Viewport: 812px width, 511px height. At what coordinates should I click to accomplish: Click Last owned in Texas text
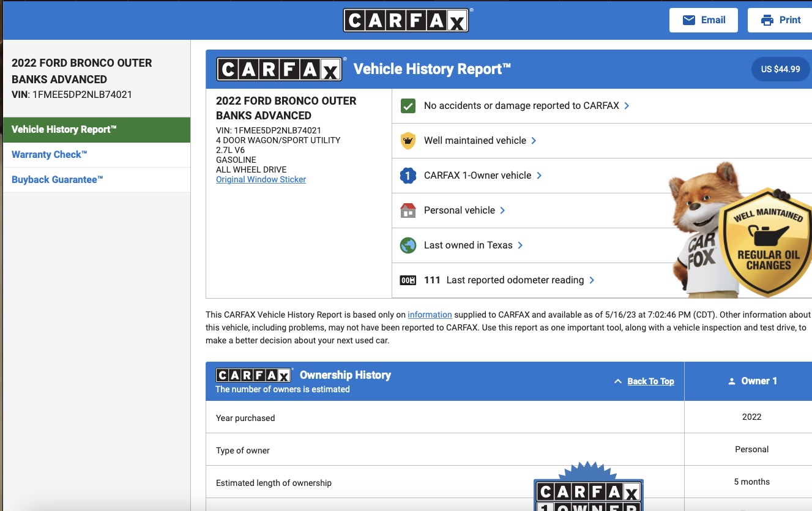coord(468,245)
